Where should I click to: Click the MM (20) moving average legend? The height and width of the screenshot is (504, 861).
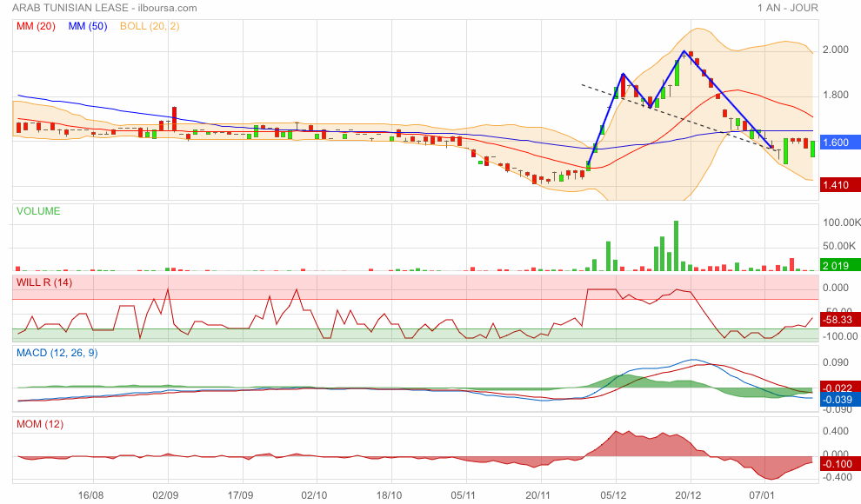click(x=36, y=26)
